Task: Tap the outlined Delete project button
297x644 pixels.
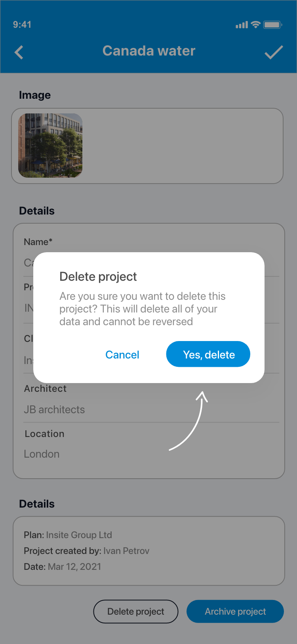Action: point(136,611)
